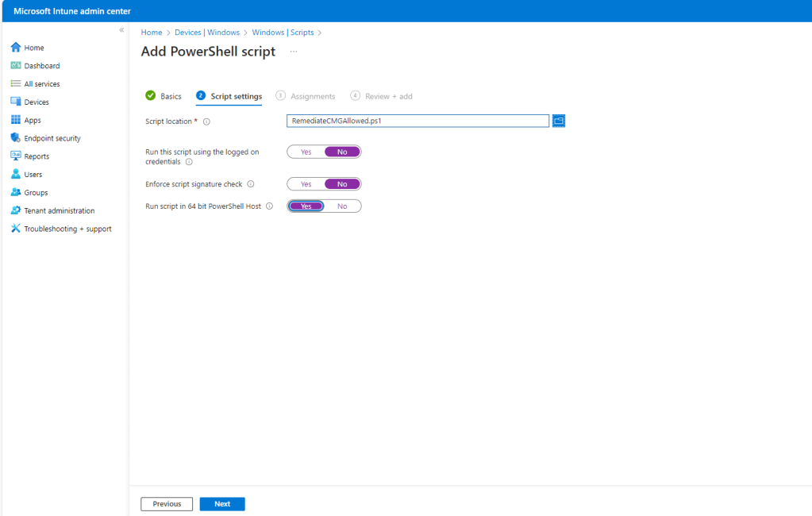Click info icon next to Script location
This screenshot has height=516, width=812.
coord(206,121)
